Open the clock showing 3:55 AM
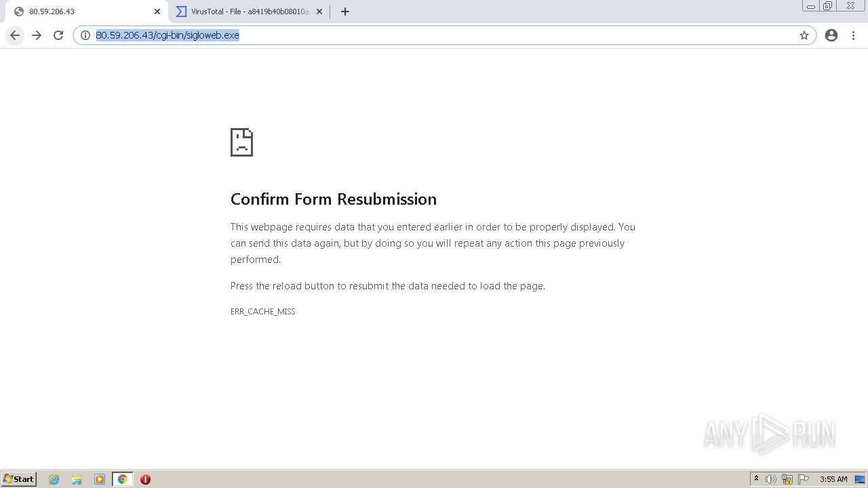Screen dimensions: 868x488 tap(833, 479)
